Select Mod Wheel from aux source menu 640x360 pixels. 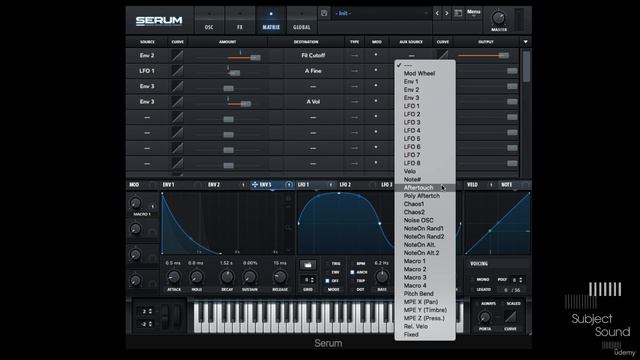point(425,73)
